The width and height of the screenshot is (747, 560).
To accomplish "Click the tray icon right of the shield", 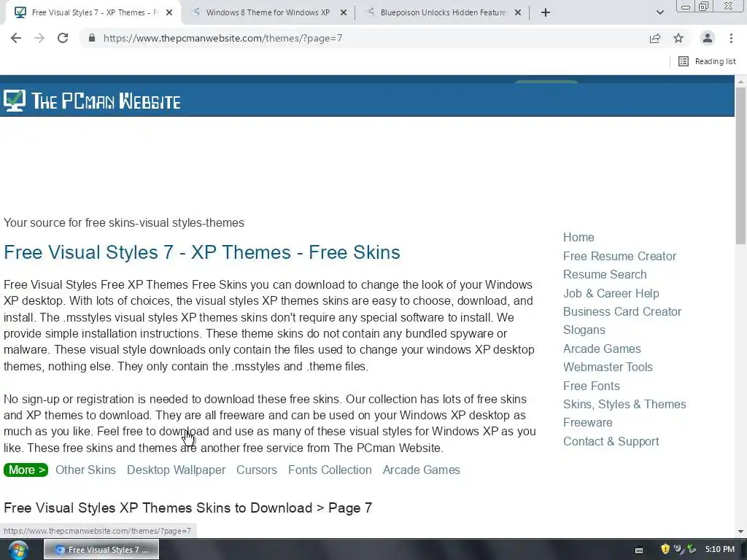I will 679,549.
